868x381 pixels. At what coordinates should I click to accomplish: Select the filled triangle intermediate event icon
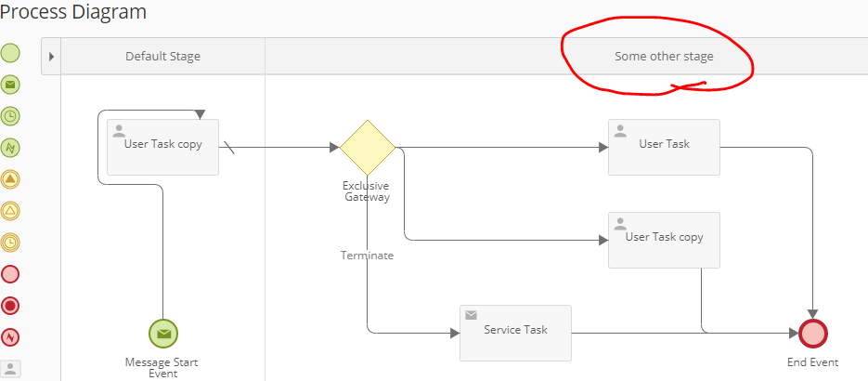coord(10,179)
